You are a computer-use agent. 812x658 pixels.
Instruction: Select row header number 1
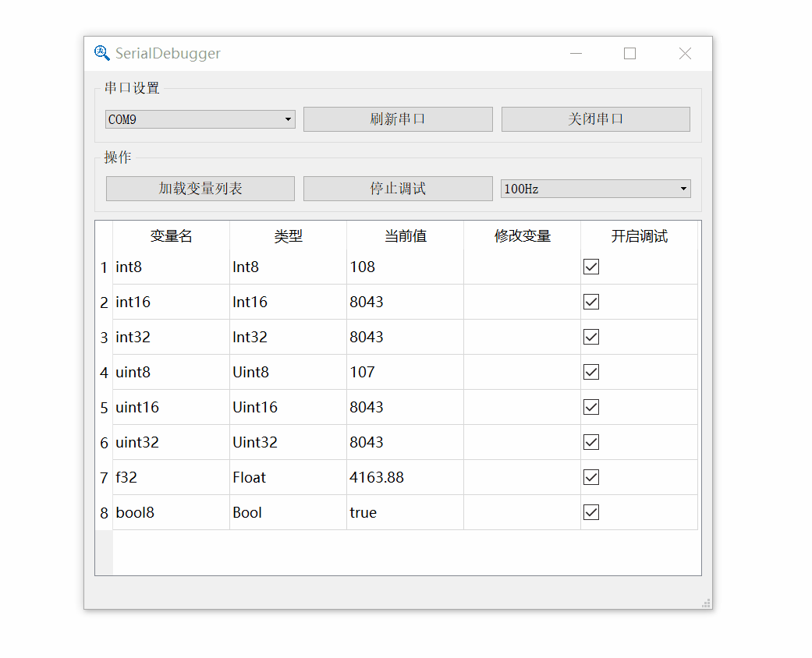click(x=104, y=267)
